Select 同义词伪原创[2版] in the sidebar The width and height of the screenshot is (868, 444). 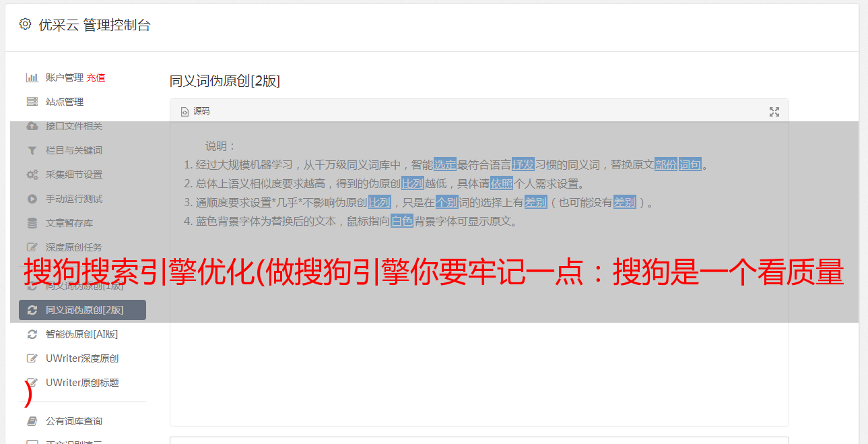82,310
